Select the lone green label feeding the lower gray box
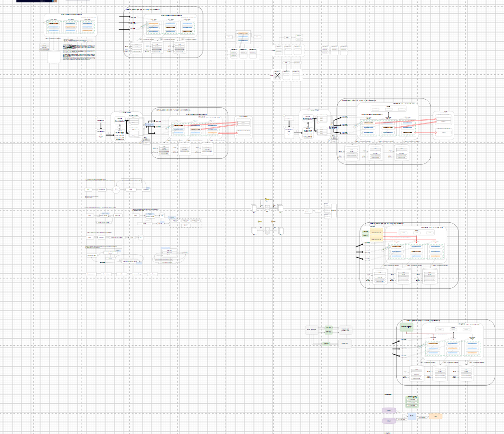Image resolution: width=504 pixels, height=434 pixels. 326,344
